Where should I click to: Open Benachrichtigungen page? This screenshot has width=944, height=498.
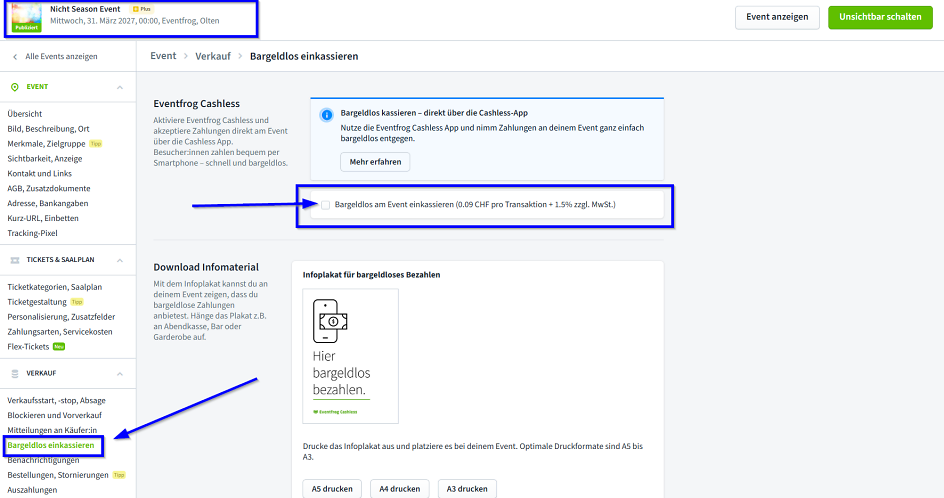(x=43, y=460)
